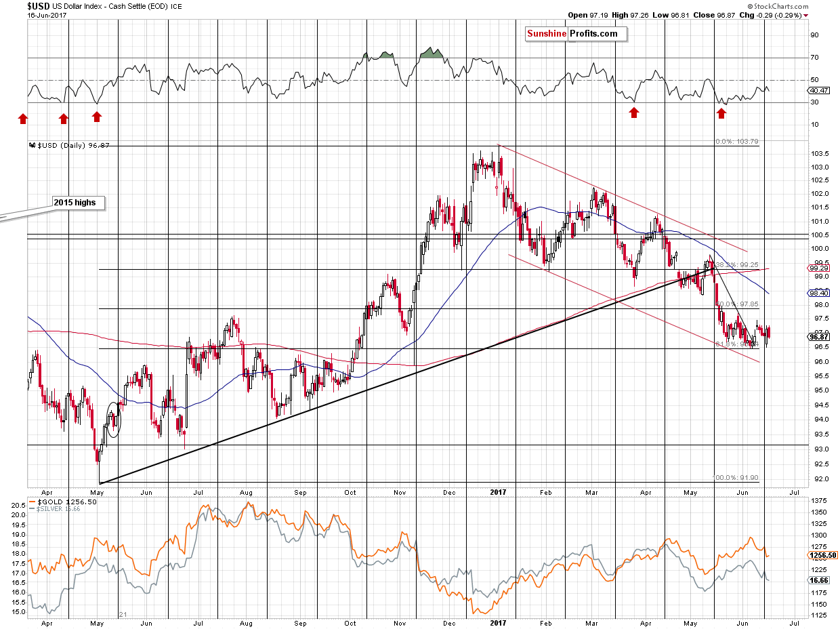This screenshot has width=840, height=629.
Task: Click the black ellipse marker near May 2016 candles
Action: tap(114, 419)
